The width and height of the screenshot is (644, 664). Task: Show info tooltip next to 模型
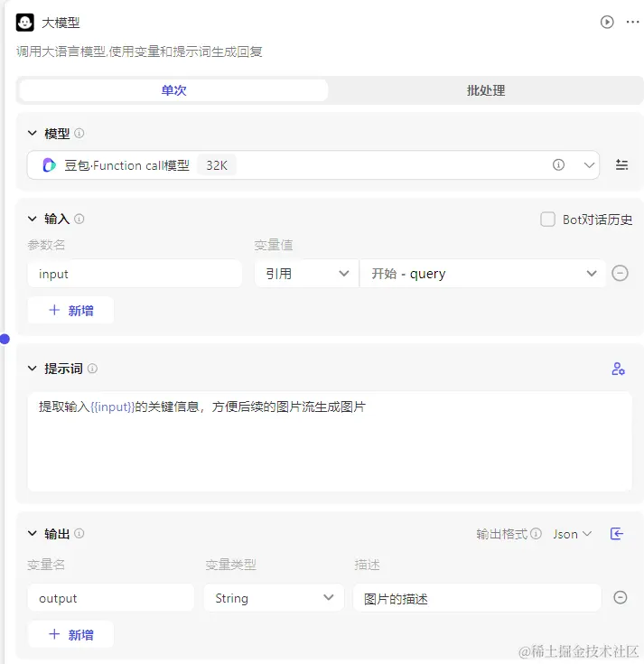click(79, 134)
